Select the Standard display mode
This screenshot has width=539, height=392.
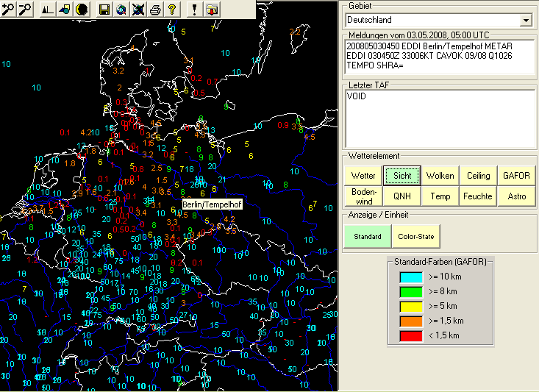click(x=366, y=237)
